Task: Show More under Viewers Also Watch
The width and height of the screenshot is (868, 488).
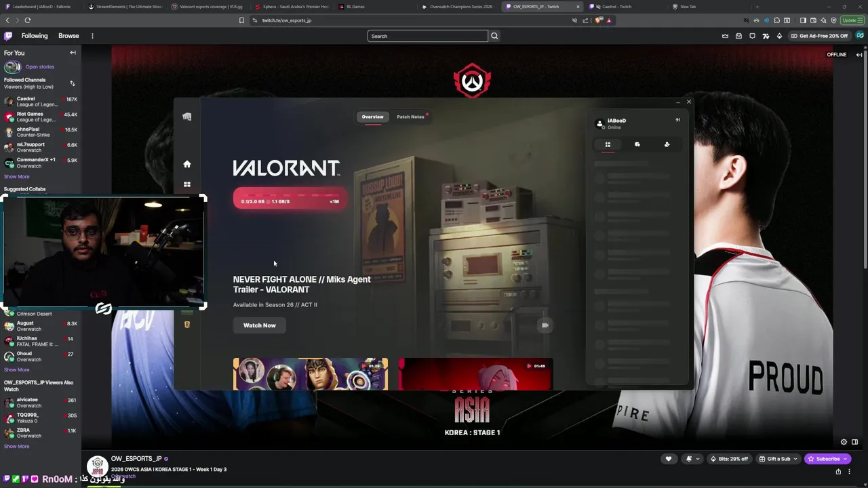Action: pos(17,447)
